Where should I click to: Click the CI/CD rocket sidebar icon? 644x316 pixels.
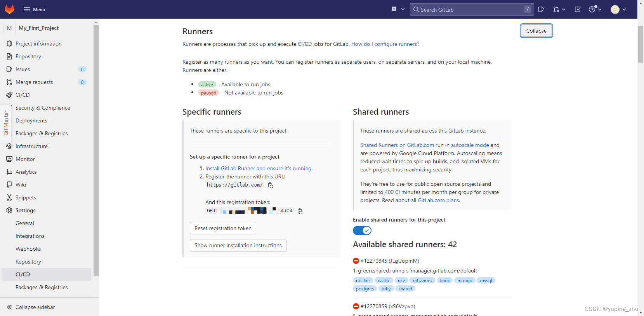click(x=9, y=95)
